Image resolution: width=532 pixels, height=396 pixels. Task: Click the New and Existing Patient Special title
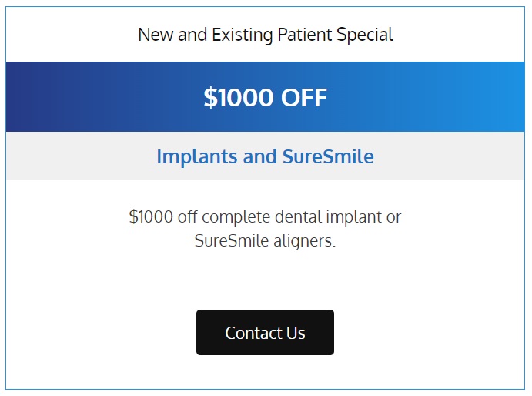(x=266, y=35)
